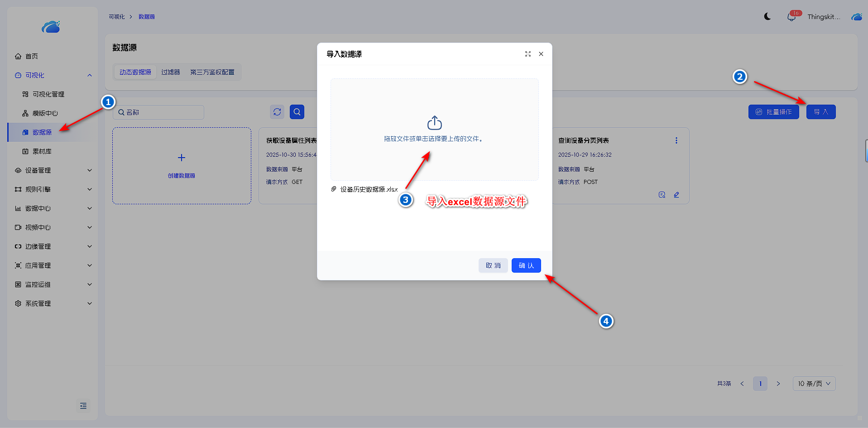
Task: Open 素材库 in the sidebar
Action: click(x=42, y=151)
